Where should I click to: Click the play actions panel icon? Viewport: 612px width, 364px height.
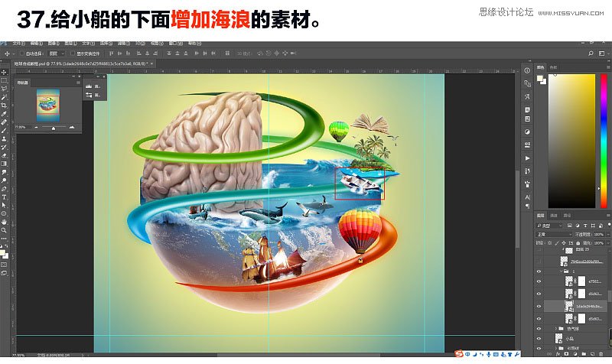click(527, 158)
